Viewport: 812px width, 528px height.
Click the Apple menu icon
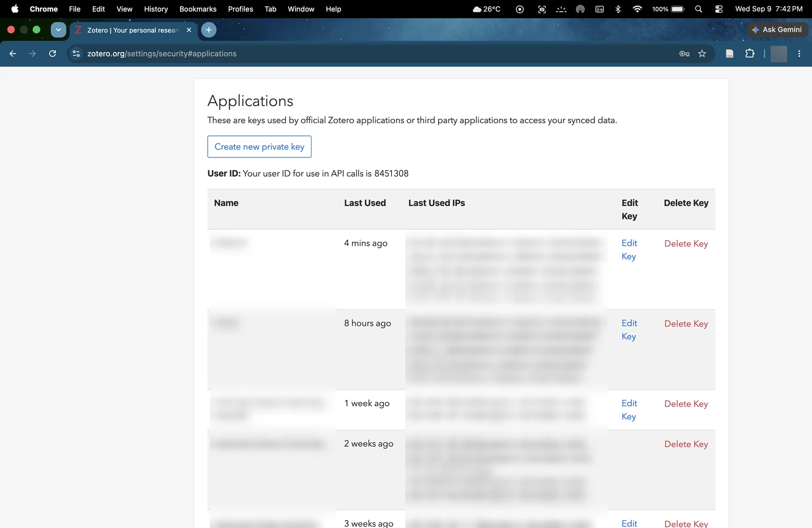15,9
